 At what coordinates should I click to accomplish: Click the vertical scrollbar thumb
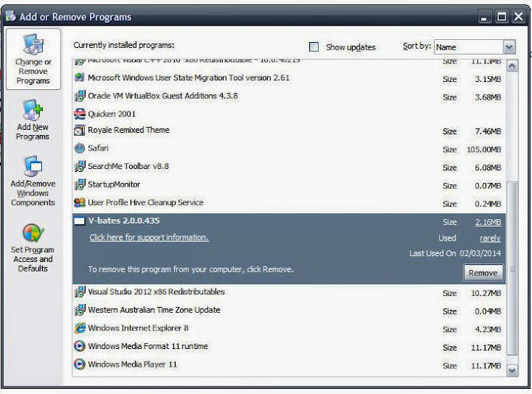(x=512, y=269)
